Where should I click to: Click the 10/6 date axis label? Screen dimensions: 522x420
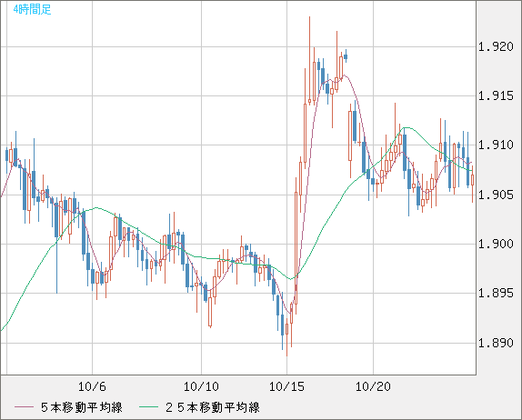point(92,386)
